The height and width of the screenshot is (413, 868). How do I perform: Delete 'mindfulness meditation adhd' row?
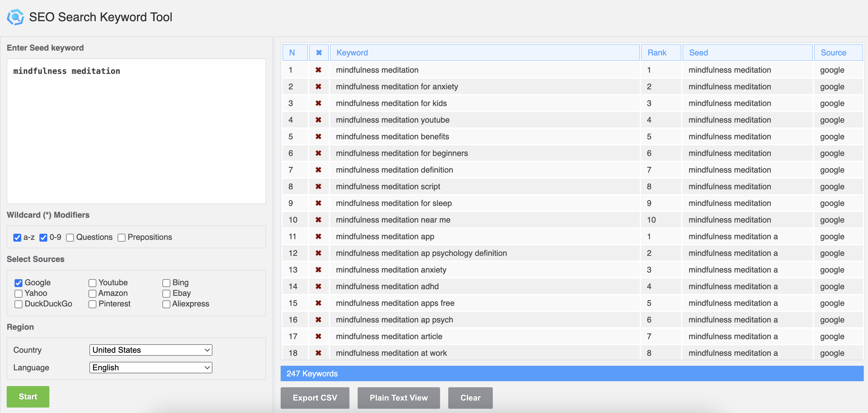click(x=319, y=286)
